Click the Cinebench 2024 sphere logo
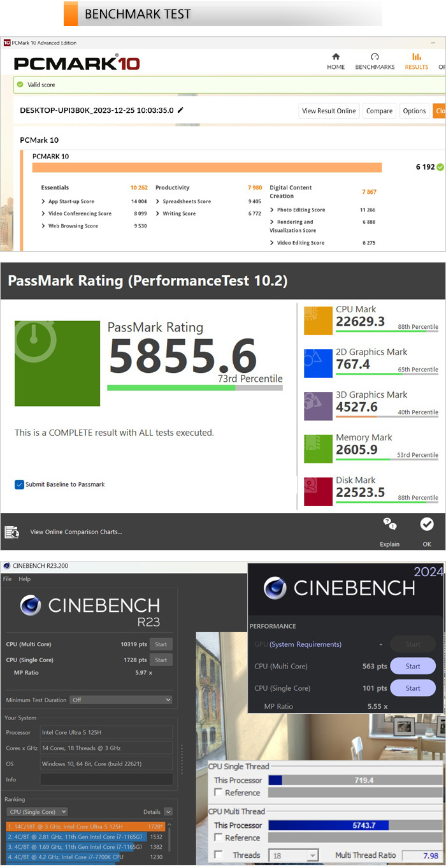This screenshot has height=868, width=446. (275, 588)
